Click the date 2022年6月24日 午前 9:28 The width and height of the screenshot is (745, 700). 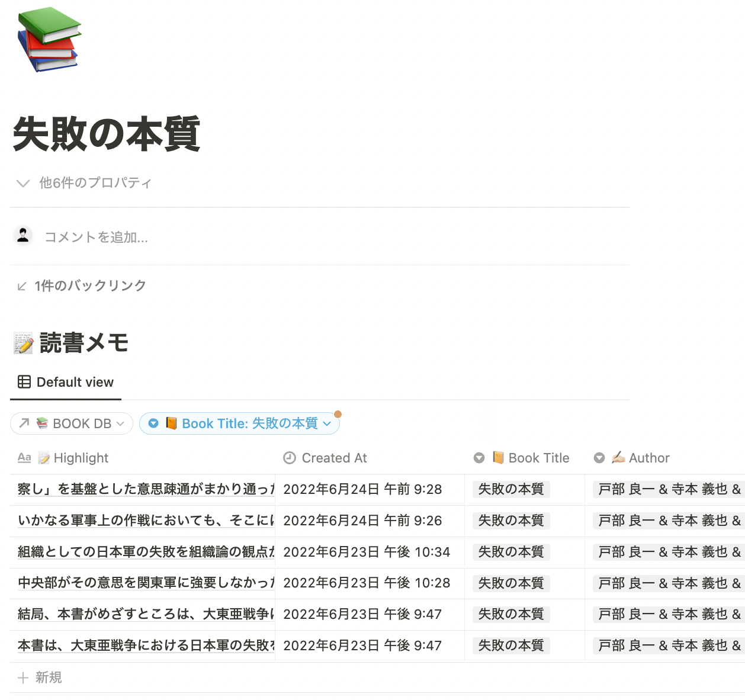[x=362, y=489]
